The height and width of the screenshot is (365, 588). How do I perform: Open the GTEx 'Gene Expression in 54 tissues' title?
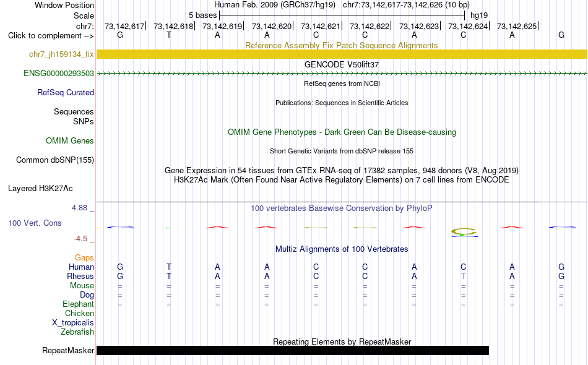pyautogui.click(x=342, y=171)
